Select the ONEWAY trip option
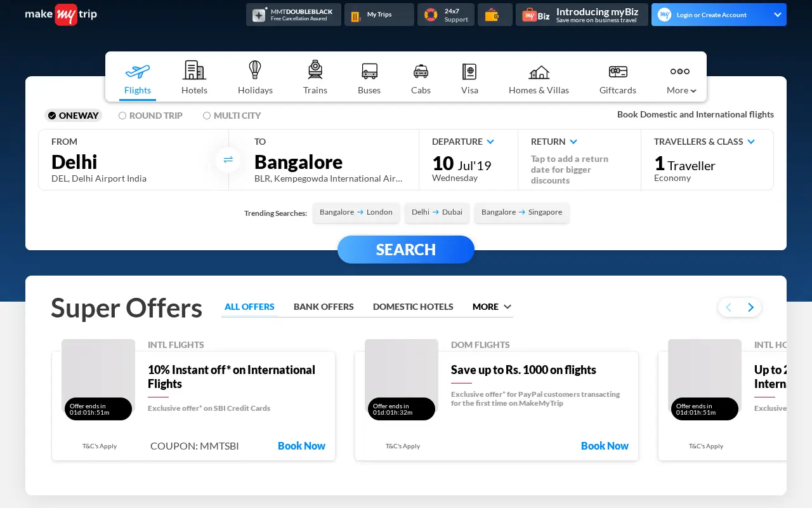The image size is (812, 508). tap(73, 116)
